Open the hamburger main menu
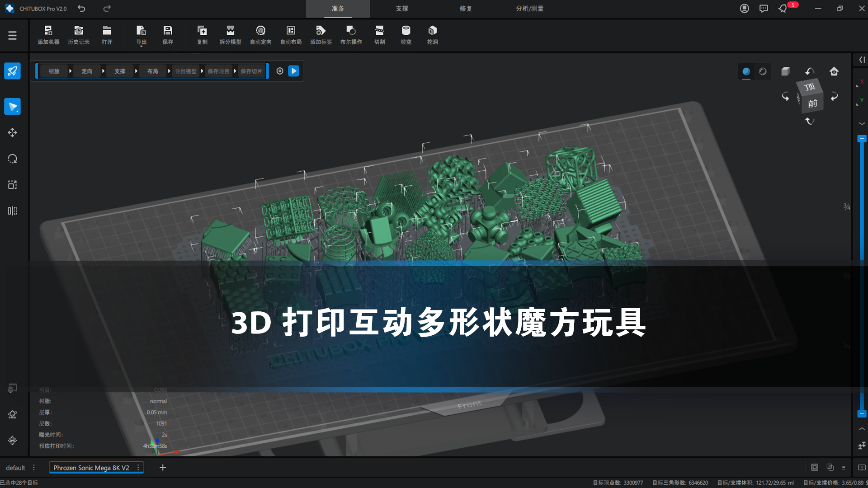 [x=12, y=35]
